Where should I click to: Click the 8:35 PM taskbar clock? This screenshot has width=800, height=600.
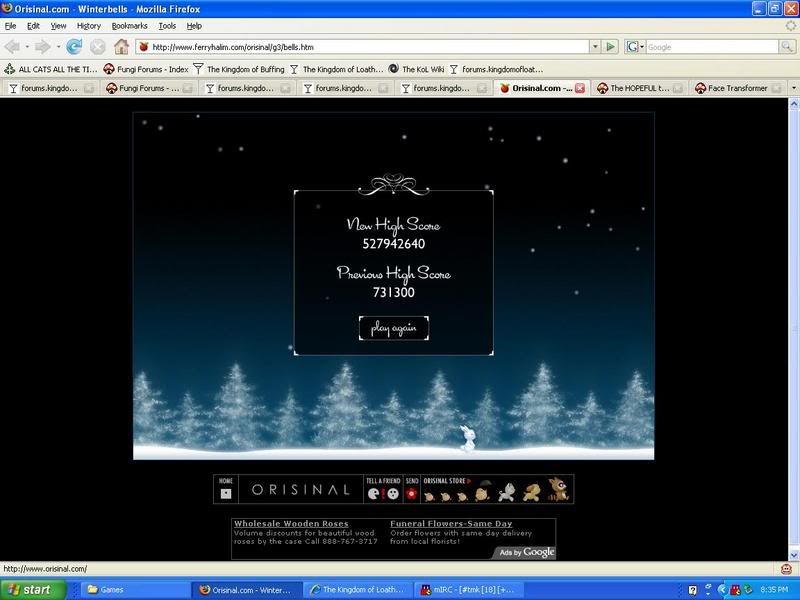[x=773, y=590]
